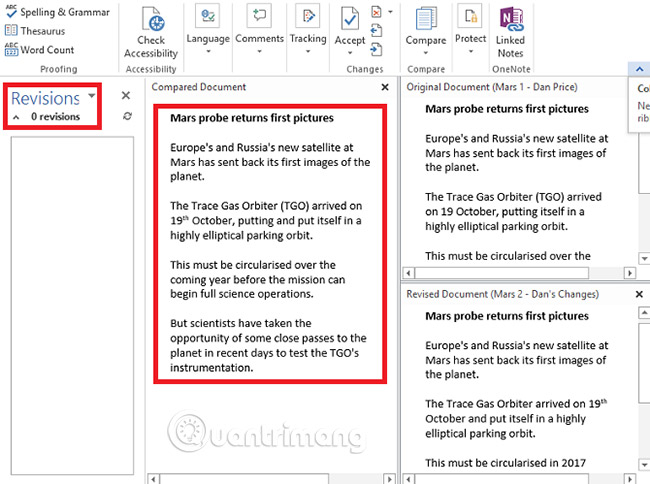
Task: Open Comments dropdown arrow
Action: 260,51
